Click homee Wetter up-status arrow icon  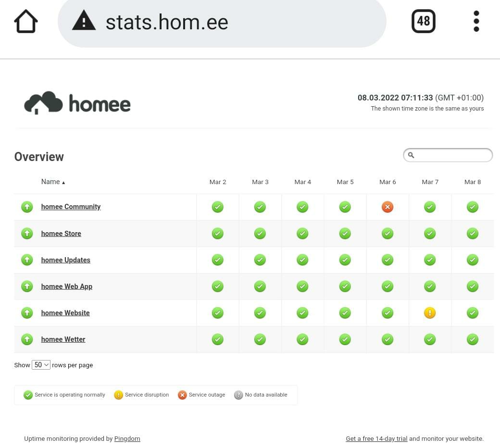[27, 339]
